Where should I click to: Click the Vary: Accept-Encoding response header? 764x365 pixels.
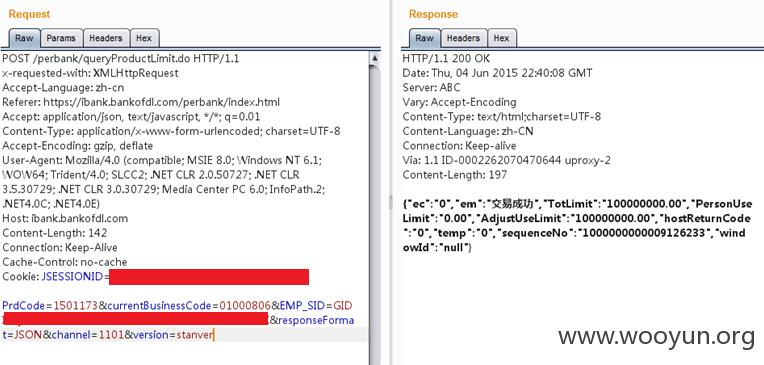459,102
